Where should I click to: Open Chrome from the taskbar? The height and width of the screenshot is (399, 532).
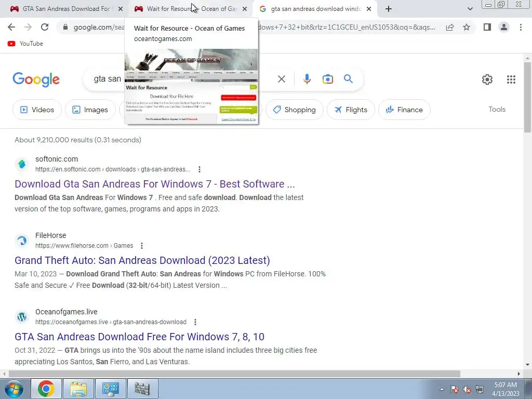click(x=46, y=389)
